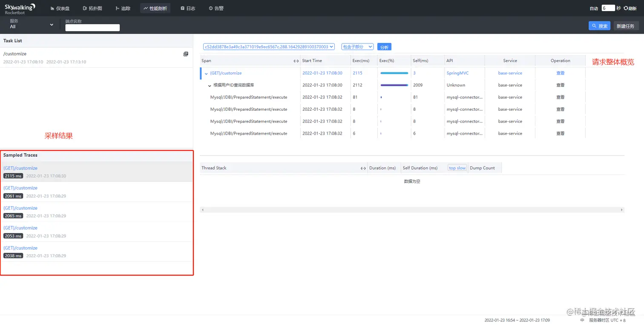Select the 根据用户ID查询数据库 span

point(234,85)
